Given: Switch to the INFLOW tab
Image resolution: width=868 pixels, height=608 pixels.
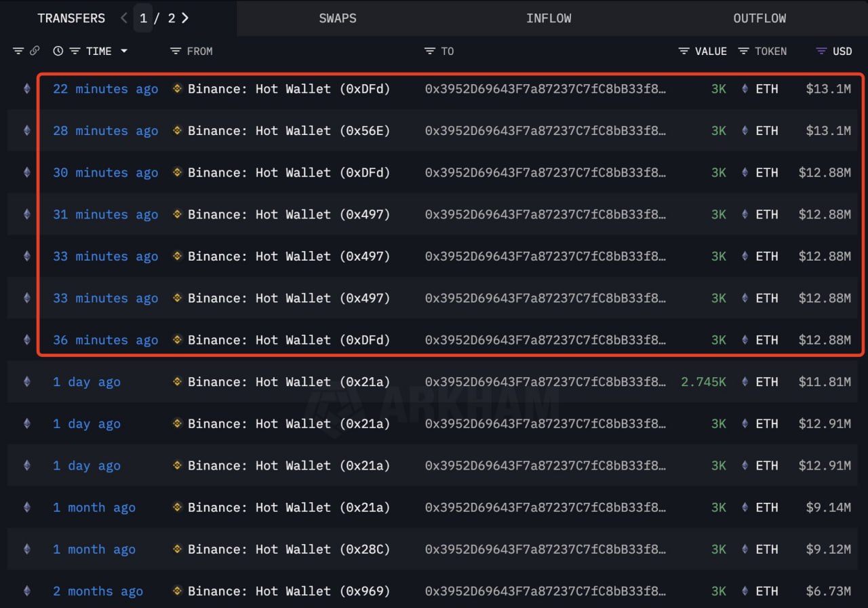Looking at the screenshot, I should click(x=549, y=18).
